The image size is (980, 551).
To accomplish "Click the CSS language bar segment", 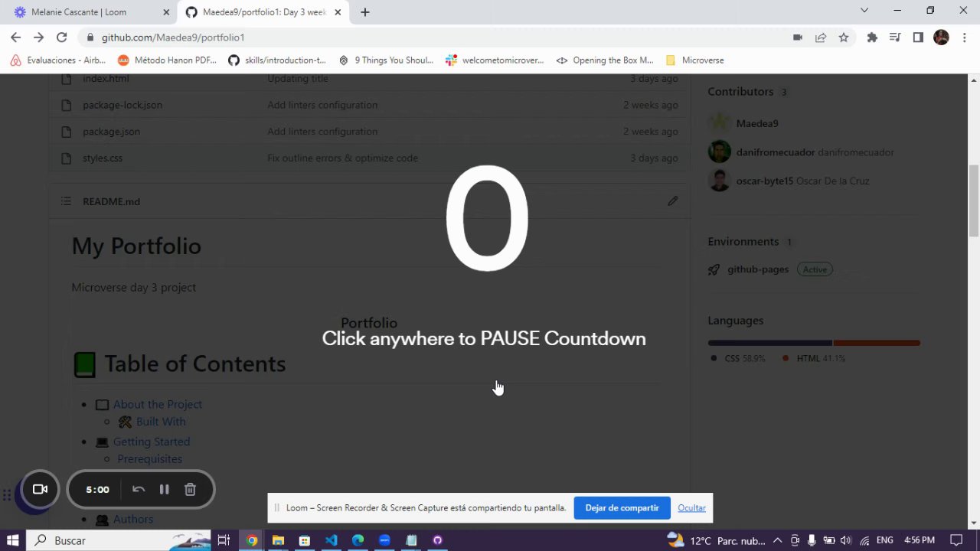I will 769,343.
